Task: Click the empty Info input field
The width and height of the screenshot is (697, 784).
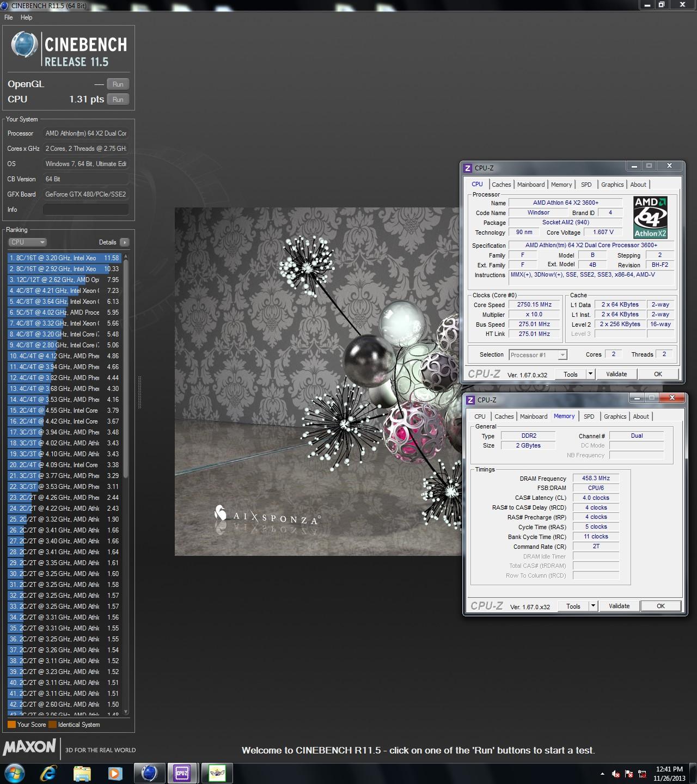Action: (86, 210)
